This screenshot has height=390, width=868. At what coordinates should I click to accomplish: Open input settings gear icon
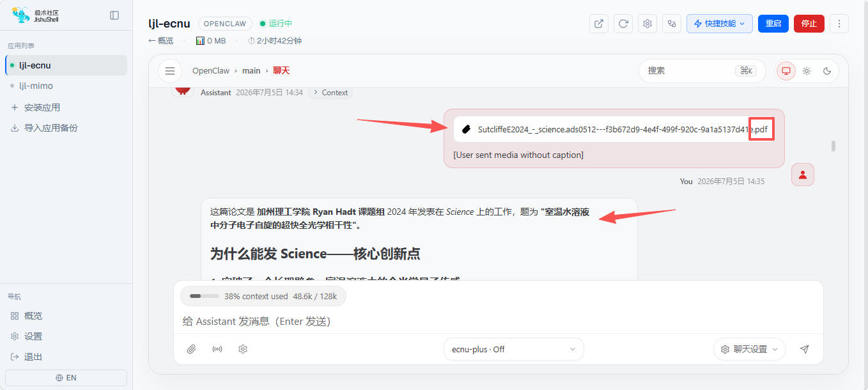(x=243, y=349)
